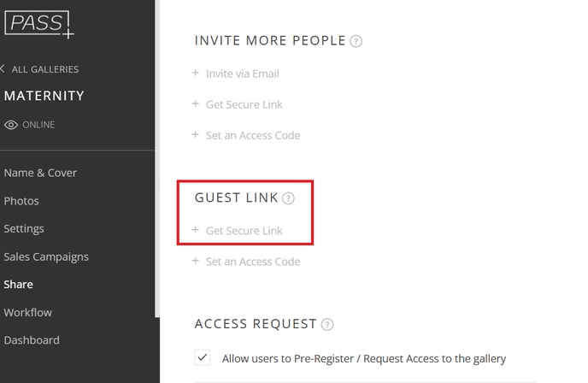Click plus icon beside Invite via Email
Image resolution: width=588 pixels, height=383 pixels.
point(196,73)
